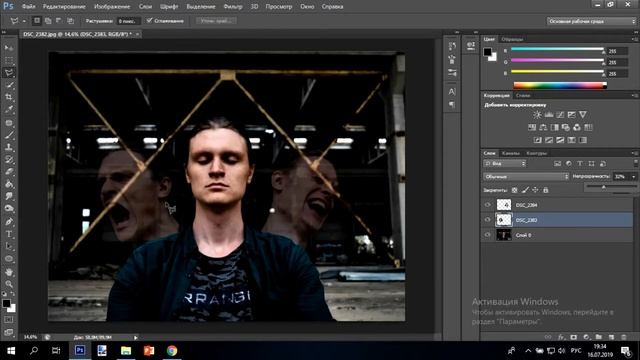640x360 pixels.
Task: Select the Quick Selection tool
Action: 9,85
